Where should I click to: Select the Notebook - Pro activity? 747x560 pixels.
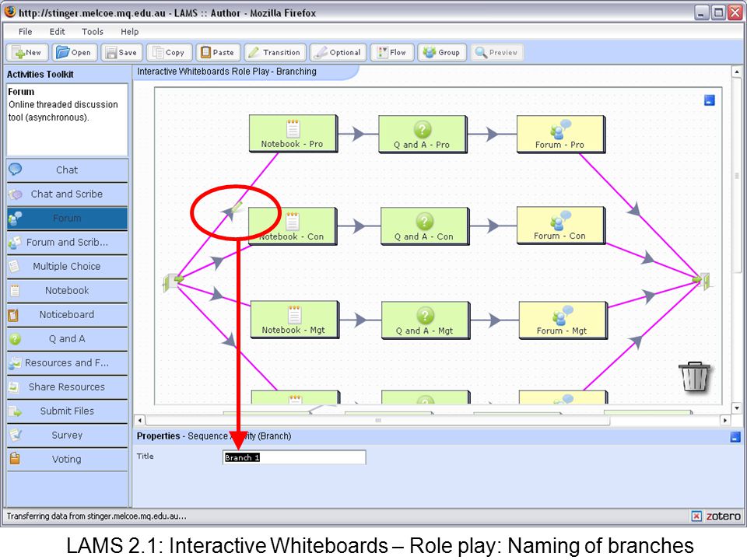coord(293,133)
